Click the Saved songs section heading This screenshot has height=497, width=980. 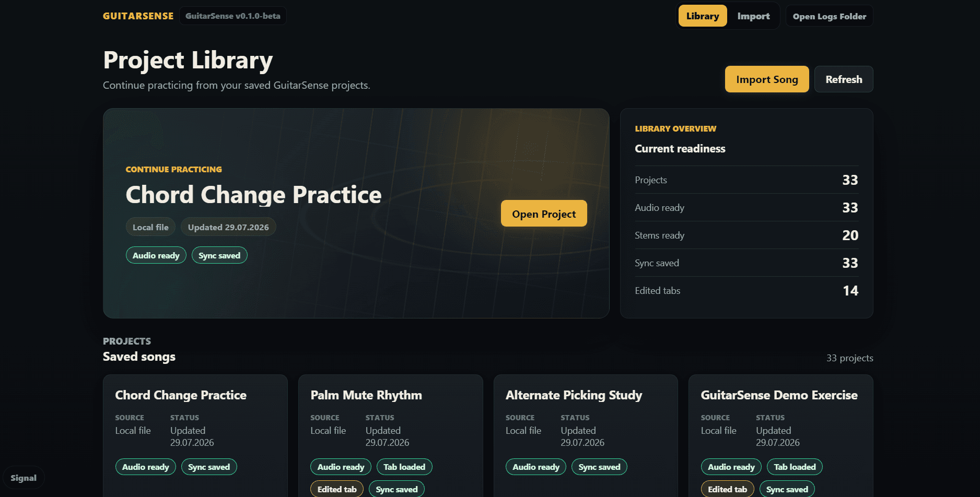pos(139,357)
